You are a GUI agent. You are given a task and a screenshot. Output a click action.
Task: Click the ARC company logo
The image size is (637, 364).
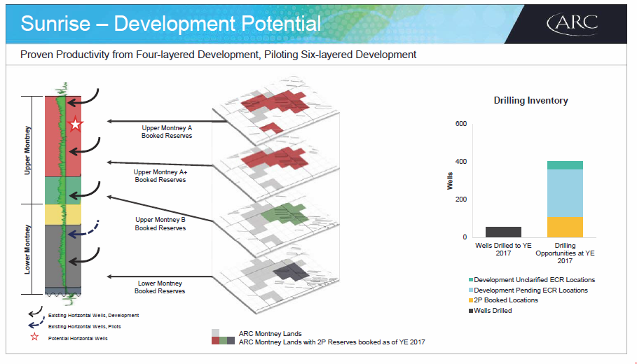tap(573, 24)
